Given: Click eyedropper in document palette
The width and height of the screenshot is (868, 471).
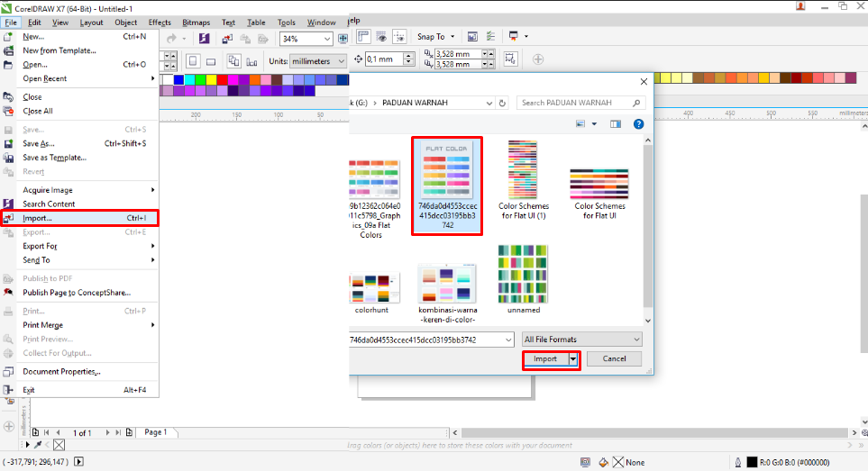Looking at the screenshot, I should [38, 445].
